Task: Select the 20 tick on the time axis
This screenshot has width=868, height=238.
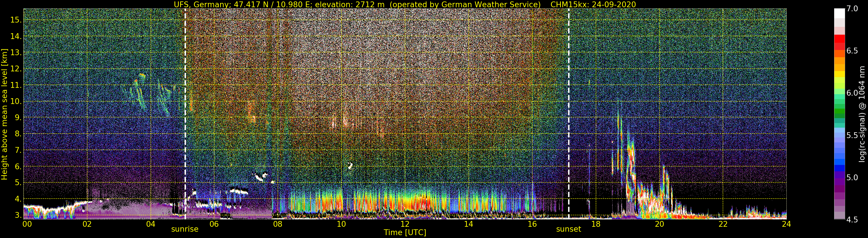Action: pyautogui.click(x=659, y=224)
